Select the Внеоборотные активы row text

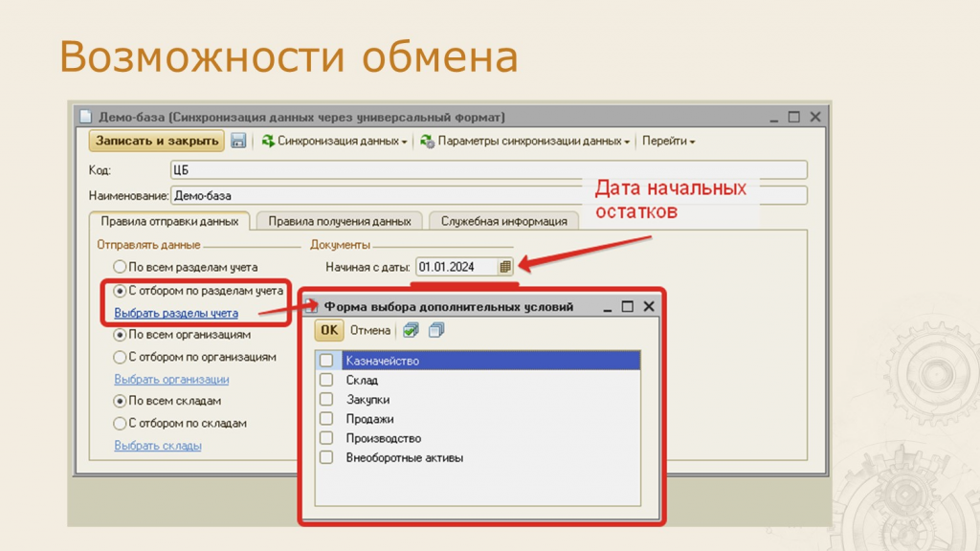point(405,458)
